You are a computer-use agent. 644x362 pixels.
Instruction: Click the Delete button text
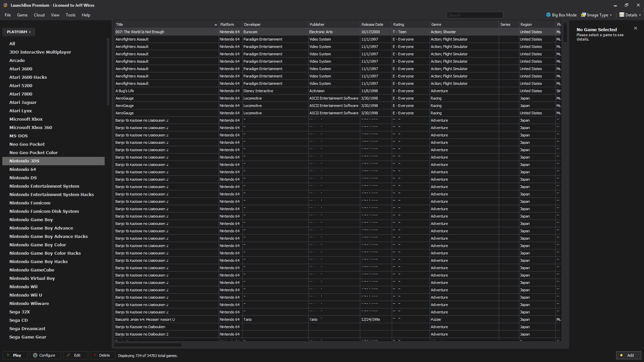click(x=104, y=355)
